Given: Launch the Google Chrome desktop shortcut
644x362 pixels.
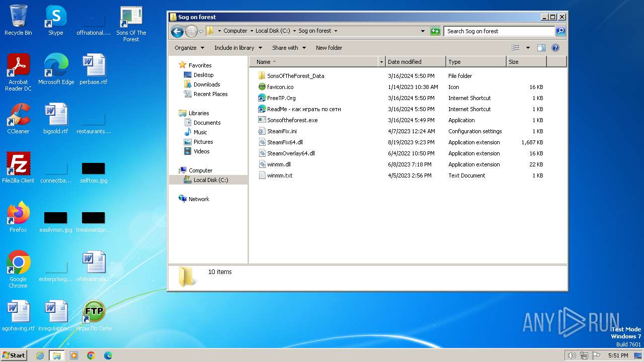Looking at the screenshot, I should tap(18, 269).
